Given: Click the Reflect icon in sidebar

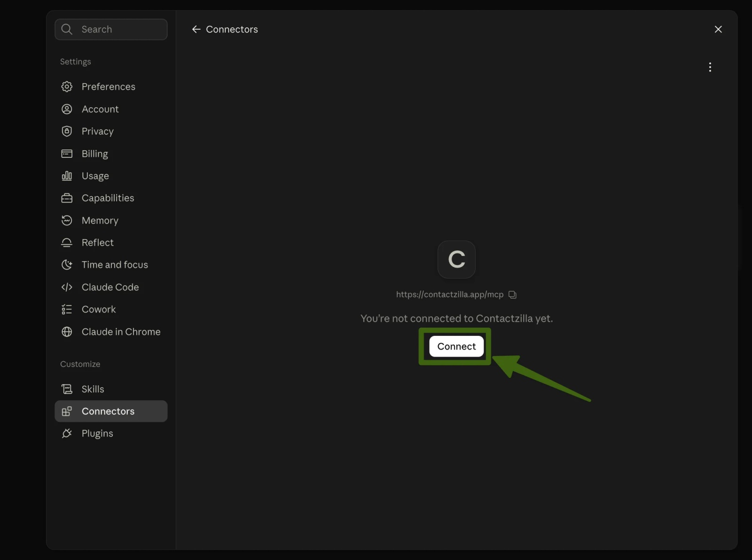Looking at the screenshot, I should pyautogui.click(x=67, y=242).
